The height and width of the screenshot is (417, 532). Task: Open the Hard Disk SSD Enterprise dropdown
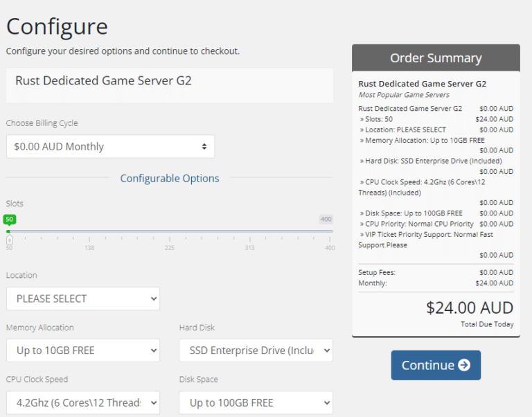[256, 351]
